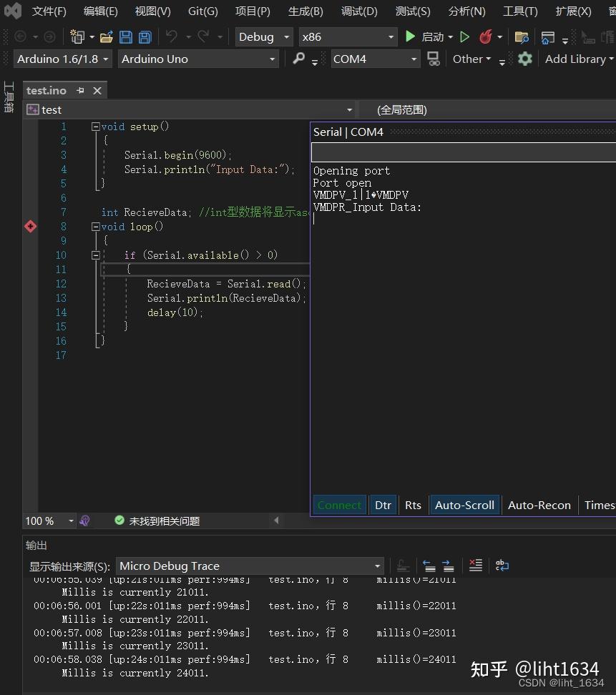Click the vMicro flame upload icon
This screenshot has height=695, width=616.
pyautogui.click(x=487, y=36)
